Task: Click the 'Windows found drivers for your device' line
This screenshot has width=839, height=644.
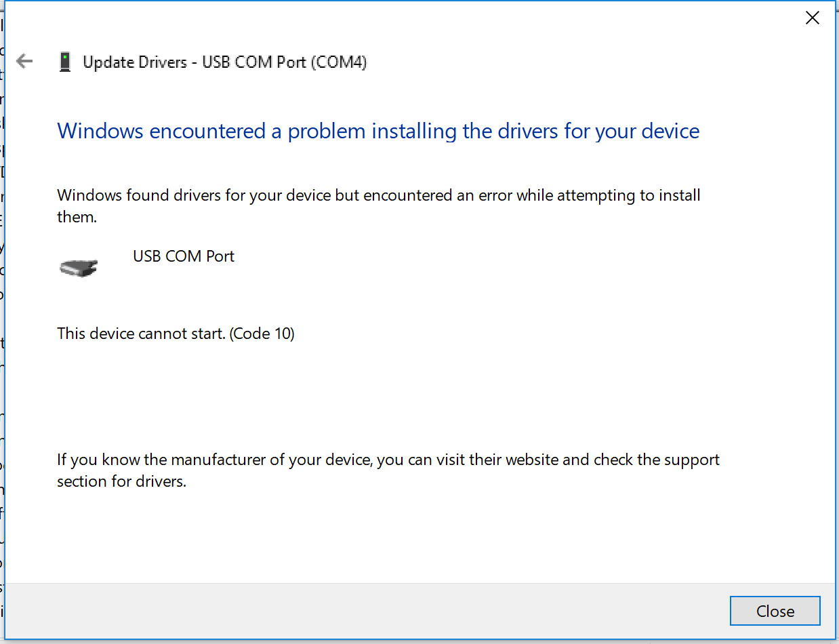Action: 379,196
